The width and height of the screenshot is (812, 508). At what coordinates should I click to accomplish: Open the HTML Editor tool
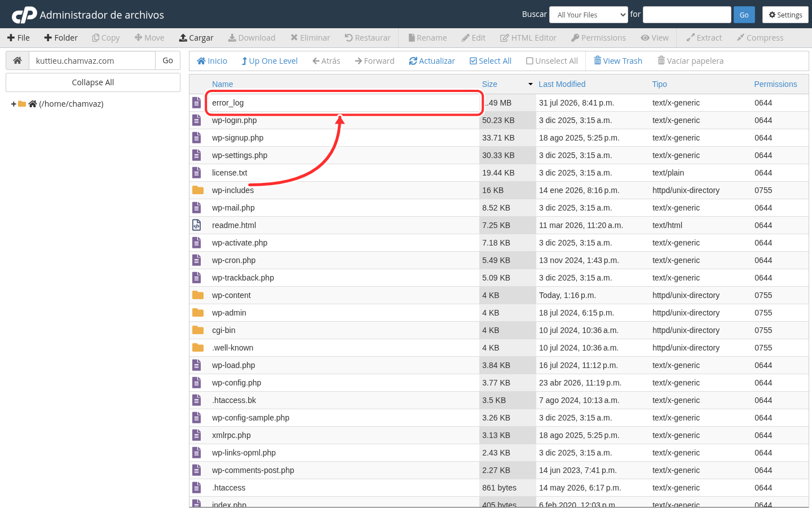coord(528,38)
